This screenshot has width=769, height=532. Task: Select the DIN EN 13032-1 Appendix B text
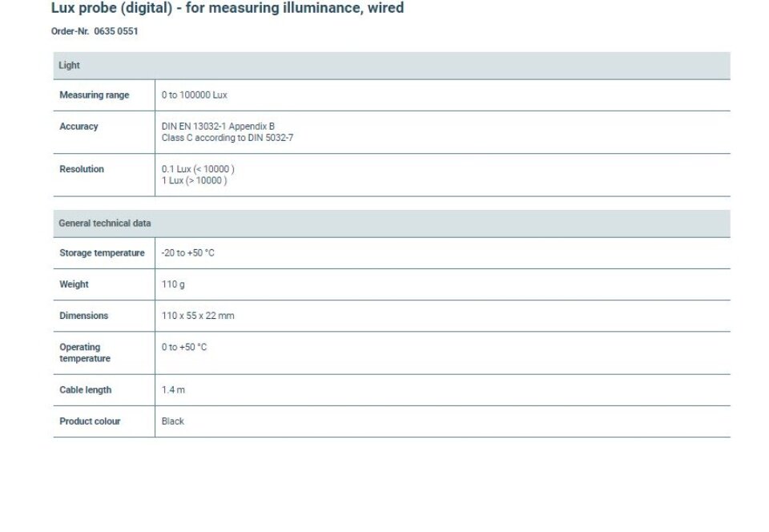(218, 127)
